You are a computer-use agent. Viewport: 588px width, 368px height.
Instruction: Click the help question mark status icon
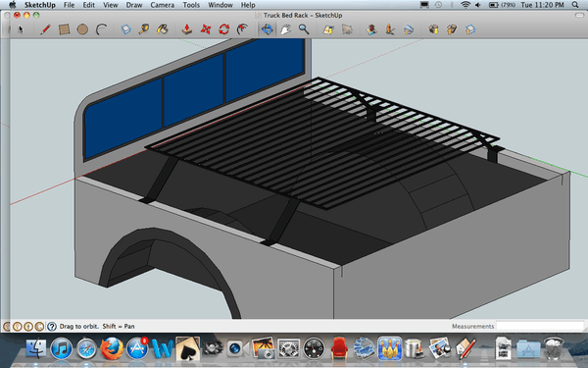(x=51, y=327)
